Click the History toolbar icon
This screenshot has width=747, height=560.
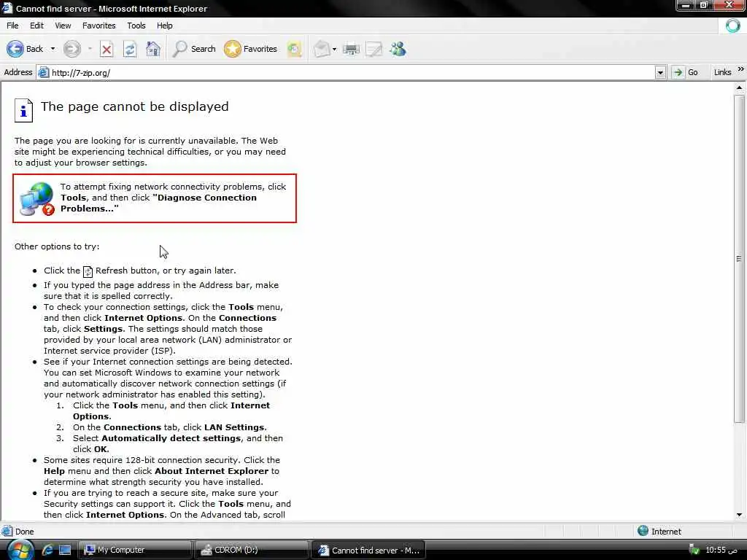point(294,49)
